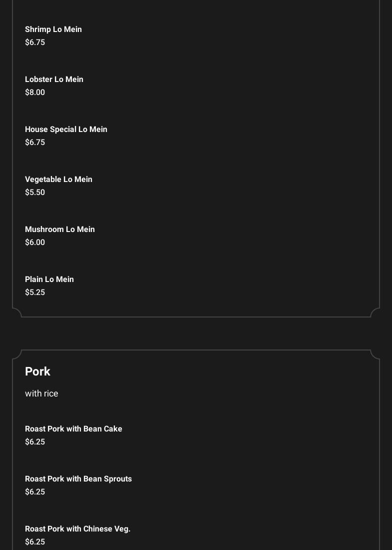Select Plain Lo Mein
392x550 pixels.
point(49,279)
